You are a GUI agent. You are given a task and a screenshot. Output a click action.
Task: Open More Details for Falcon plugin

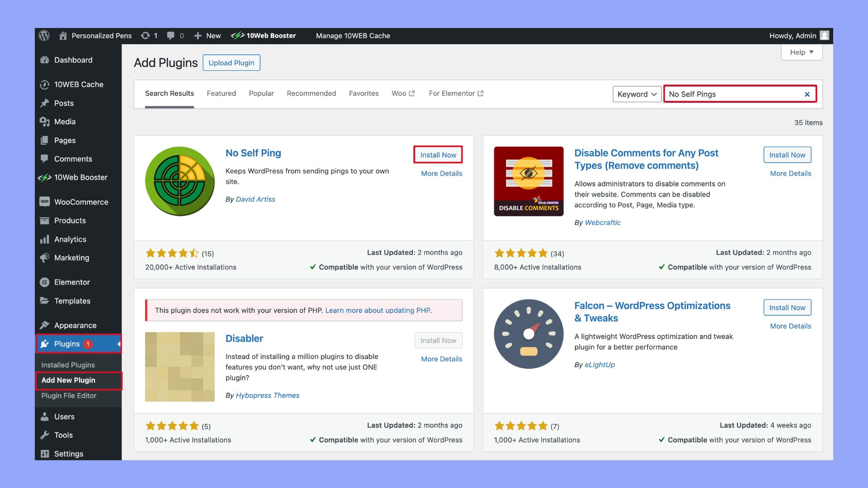coord(790,326)
